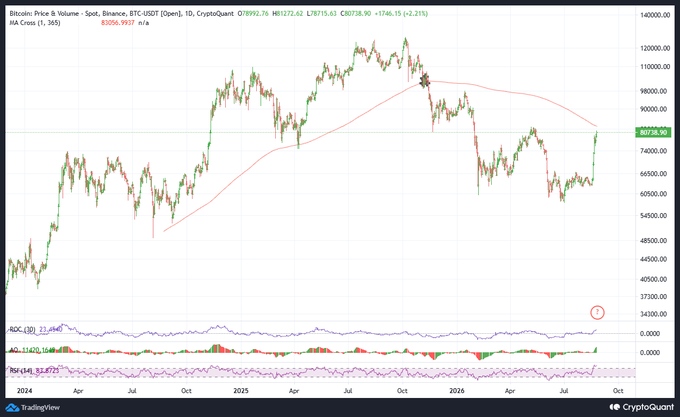The height and width of the screenshot is (417, 680).
Task: Click the red question mark circle icon
Action: pyautogui.click(x=597, y=312)
